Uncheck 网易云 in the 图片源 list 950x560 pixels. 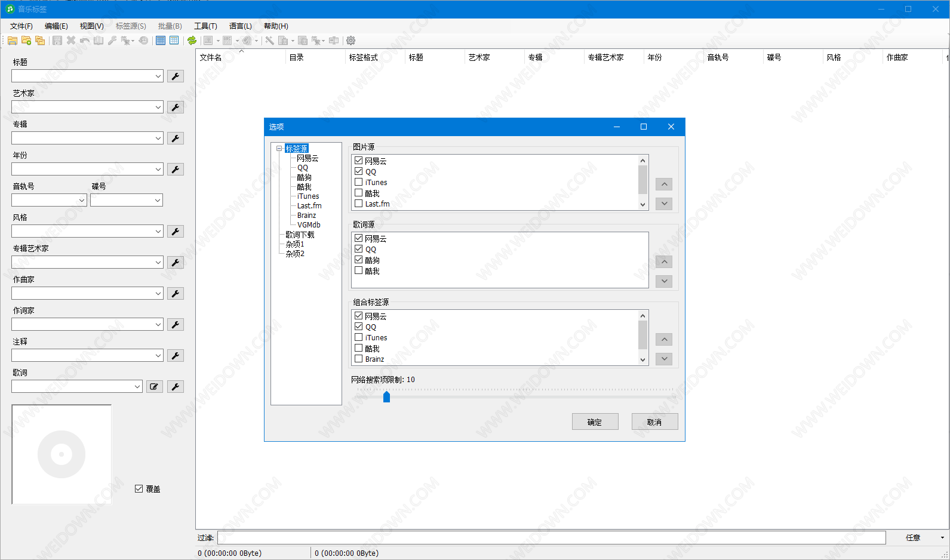point(359,161)
